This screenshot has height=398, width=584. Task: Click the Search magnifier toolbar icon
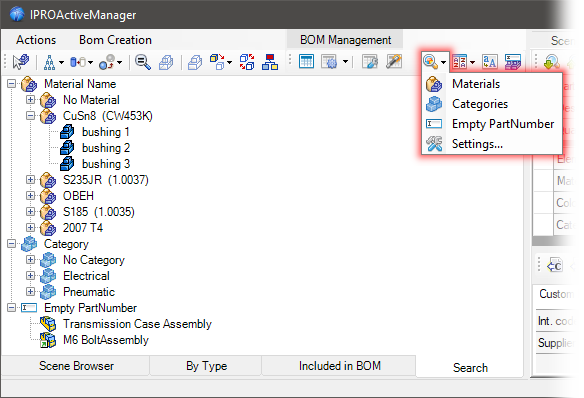pos(431,62)
